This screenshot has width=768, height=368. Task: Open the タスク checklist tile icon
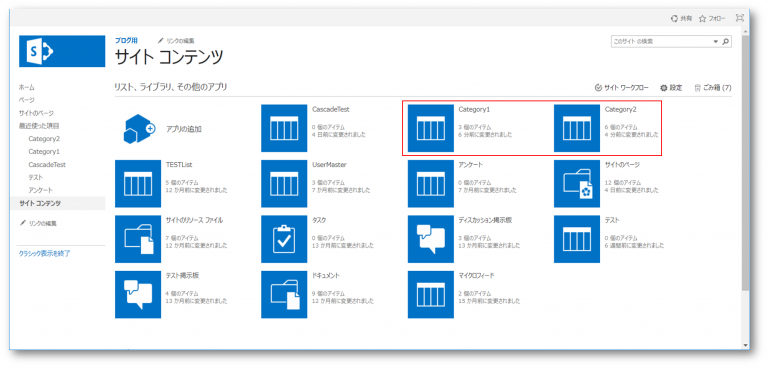tap(284, 239)
